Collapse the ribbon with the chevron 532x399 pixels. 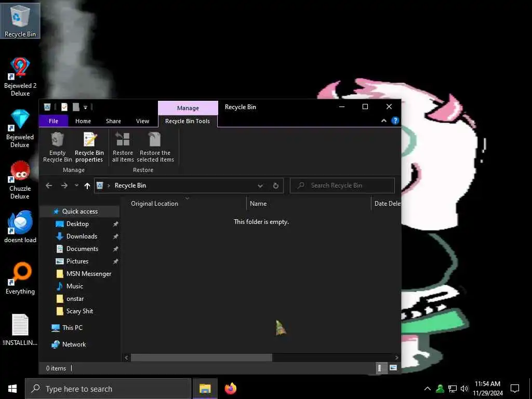384,121
